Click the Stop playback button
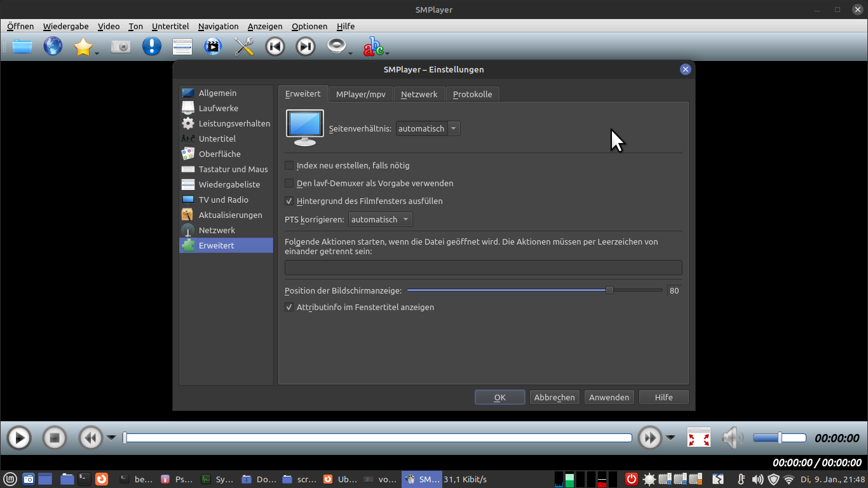 point(55,438)
